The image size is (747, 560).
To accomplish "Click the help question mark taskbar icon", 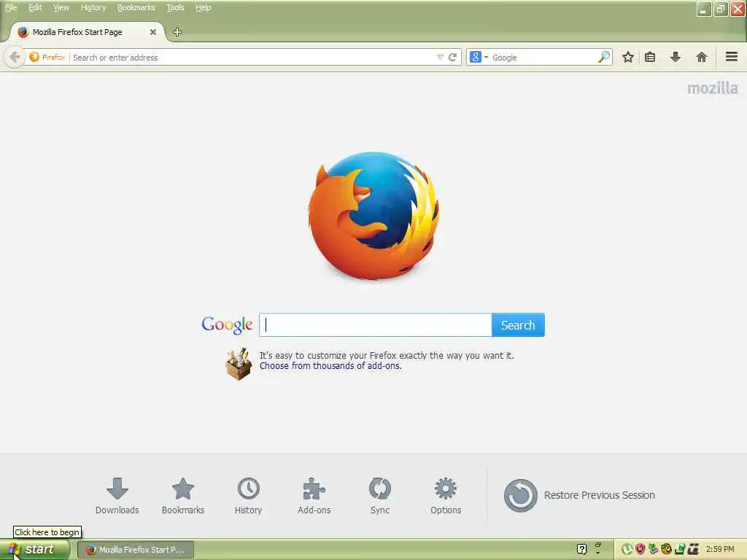I will (x=581, y=549).
